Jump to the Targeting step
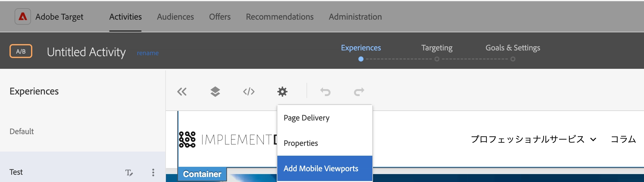Screen dimensions: 644x182 437,48
